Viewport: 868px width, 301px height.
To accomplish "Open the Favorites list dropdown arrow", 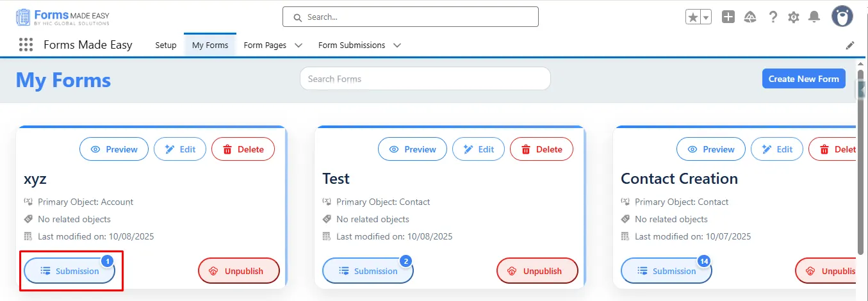I will pos(707,17).
